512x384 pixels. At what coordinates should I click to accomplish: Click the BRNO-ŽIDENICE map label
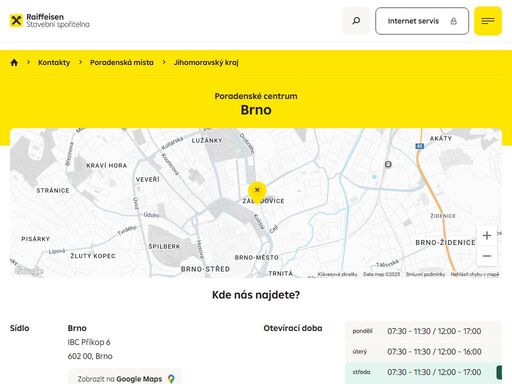coord(445,243)
